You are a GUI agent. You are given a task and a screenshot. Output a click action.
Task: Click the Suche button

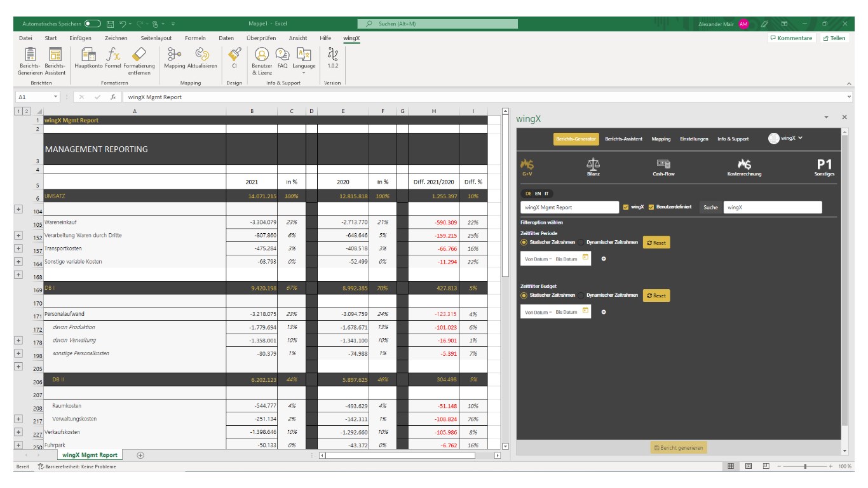point(711,207)
